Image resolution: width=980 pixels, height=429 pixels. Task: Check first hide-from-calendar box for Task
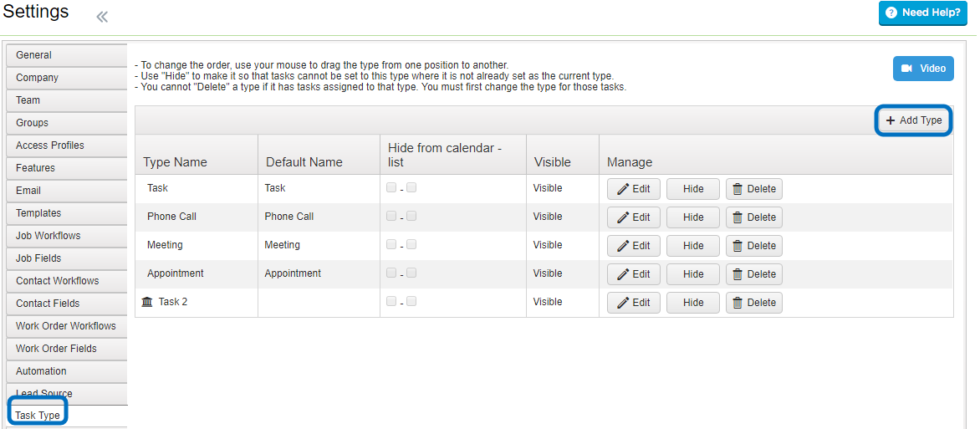391,187
